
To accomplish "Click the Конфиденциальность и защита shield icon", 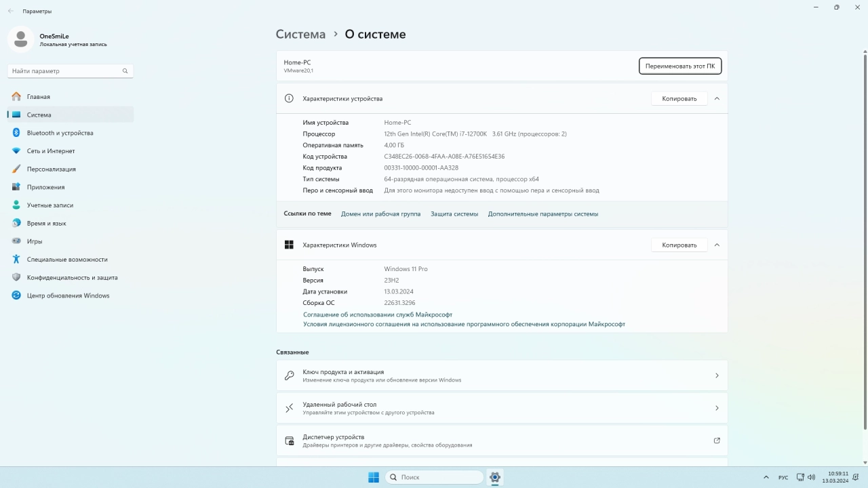I will [x=16, y=277].
